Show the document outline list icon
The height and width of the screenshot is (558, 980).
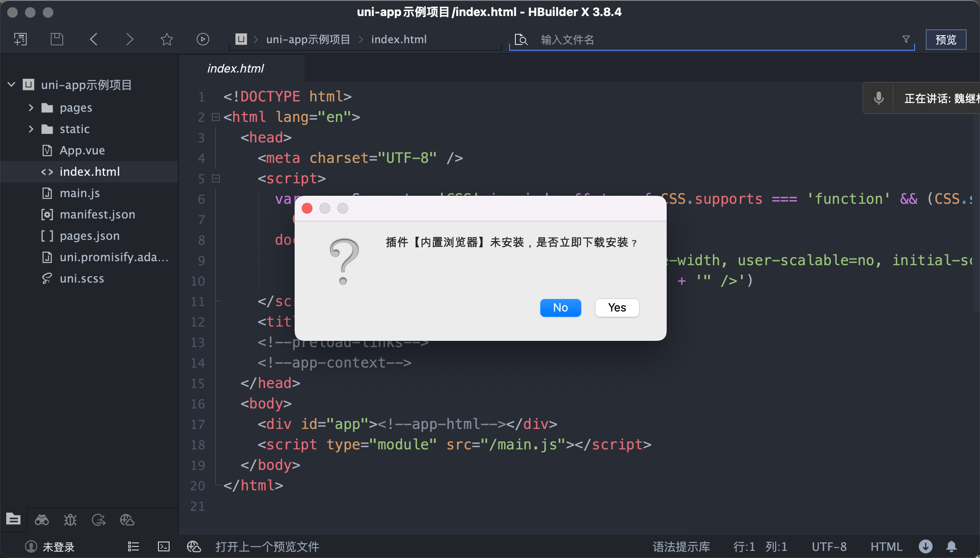point(133,546)
